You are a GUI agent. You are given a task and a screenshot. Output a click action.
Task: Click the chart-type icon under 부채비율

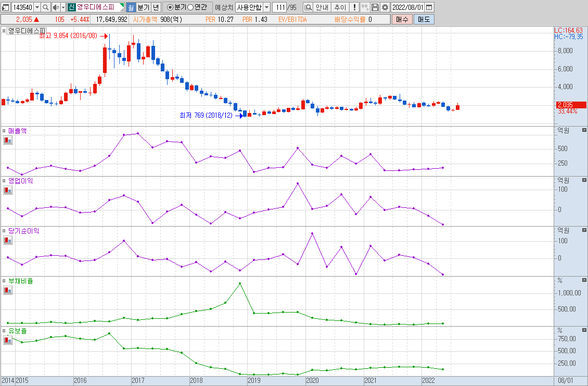(8, 290)
